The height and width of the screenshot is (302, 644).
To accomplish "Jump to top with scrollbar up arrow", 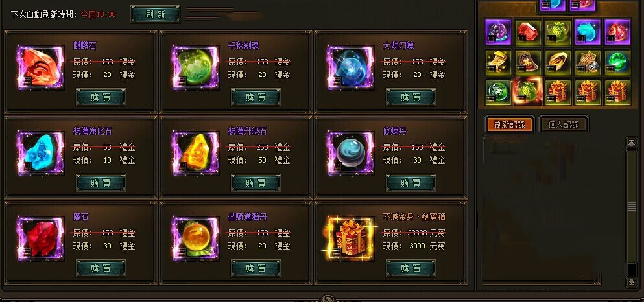I will click(631, 143).
